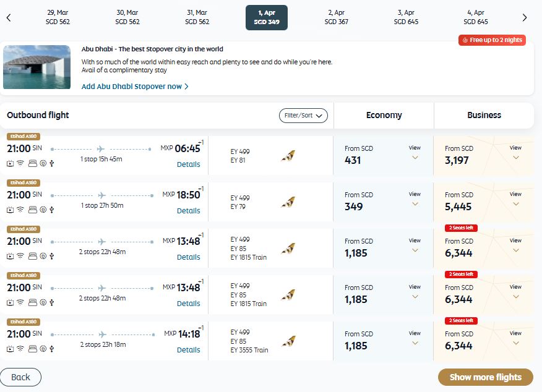
Task: Open the Filter/Sort dropdown
Action: point(303,116)
